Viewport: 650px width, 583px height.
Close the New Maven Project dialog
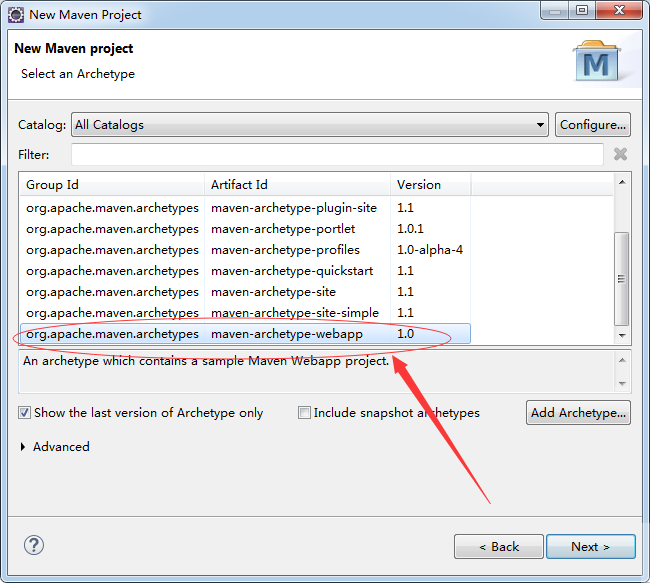pos(619,10)
